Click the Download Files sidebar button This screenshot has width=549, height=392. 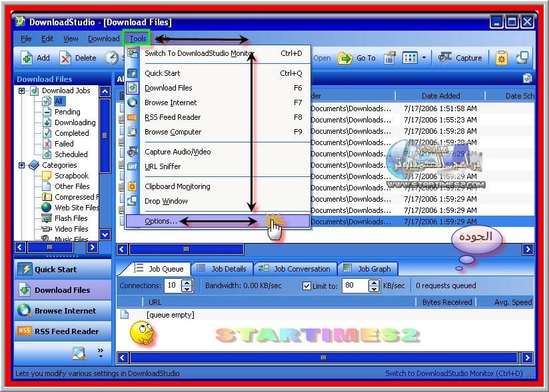pyautogui.click(x=63, y=290)
